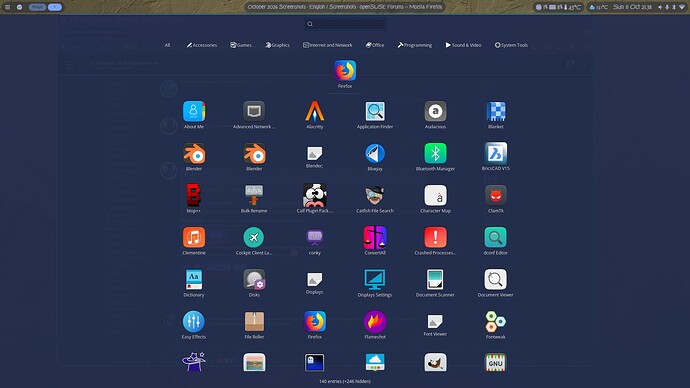690x388 pixels.
Task: Launch the GNU-labelled app icon
Action: point(495,363)
